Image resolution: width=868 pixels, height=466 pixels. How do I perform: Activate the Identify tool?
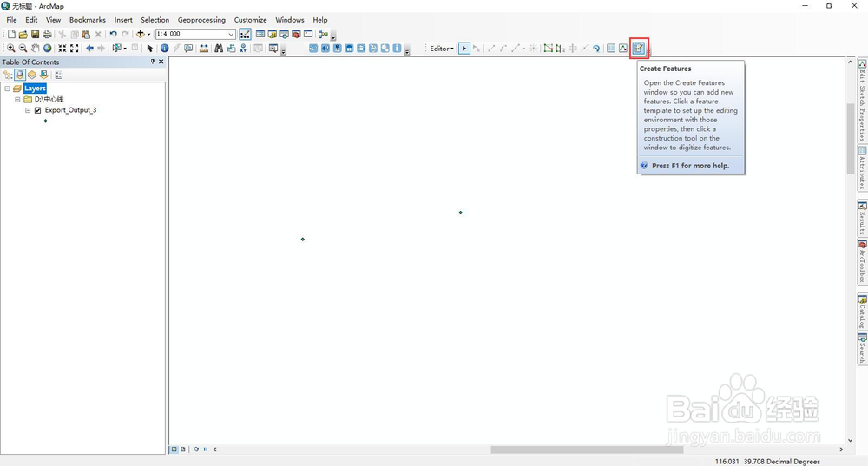coord(164,49)
